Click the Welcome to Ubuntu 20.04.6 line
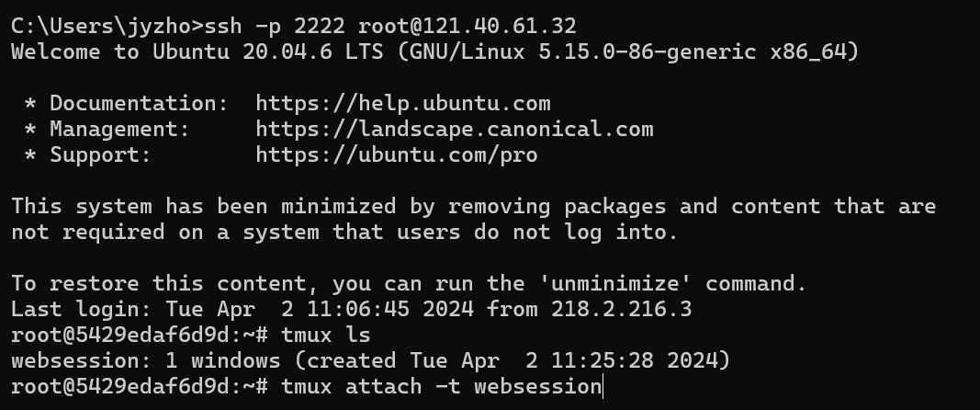980x410 pixels. (435, 52)
